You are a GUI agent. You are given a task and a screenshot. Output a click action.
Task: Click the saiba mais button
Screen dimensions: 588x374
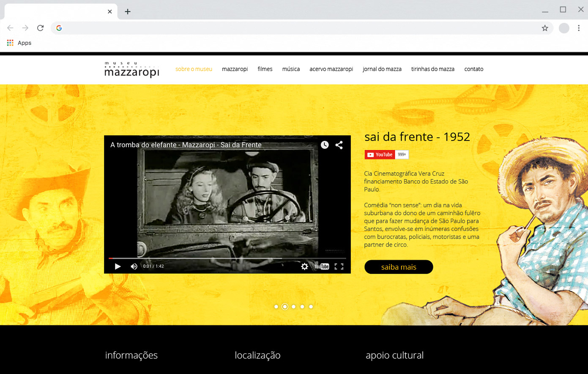[399, 267]
